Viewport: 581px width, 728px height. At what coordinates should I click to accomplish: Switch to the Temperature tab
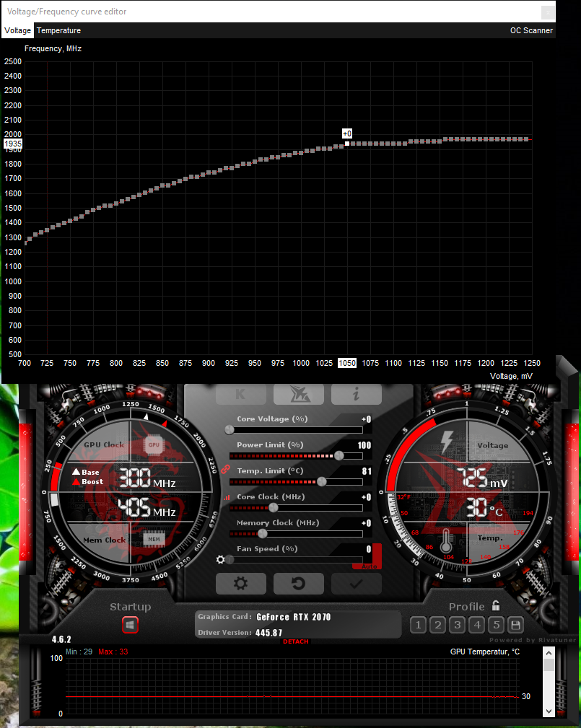58,30
